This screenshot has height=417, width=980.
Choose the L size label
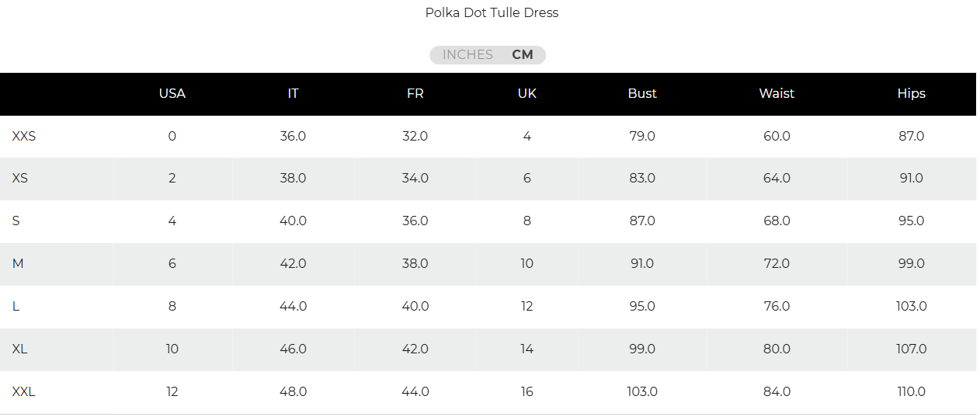16,306
